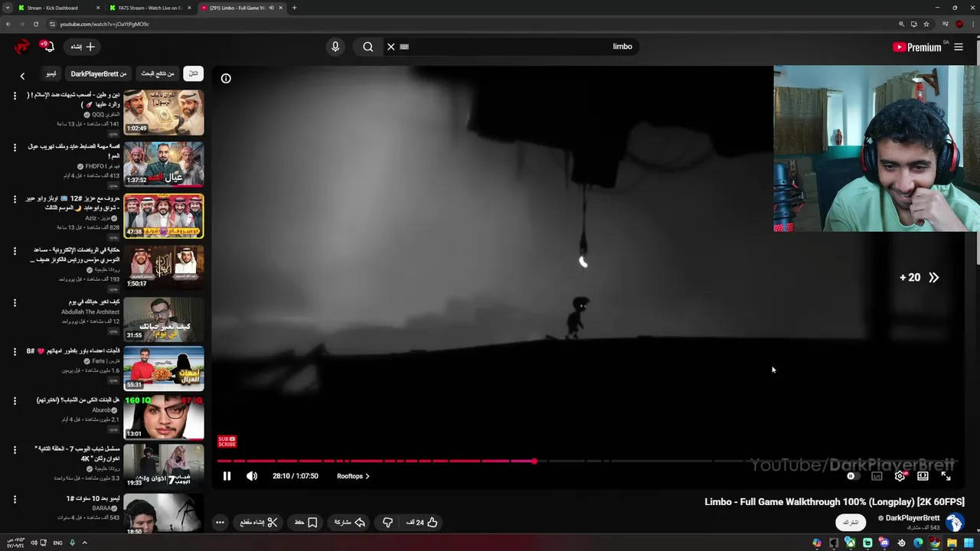The width and height of the screenshot is (980, 551).
Task: Dislike the video with thumbs-down button
Action: click(x=388, y=522)
